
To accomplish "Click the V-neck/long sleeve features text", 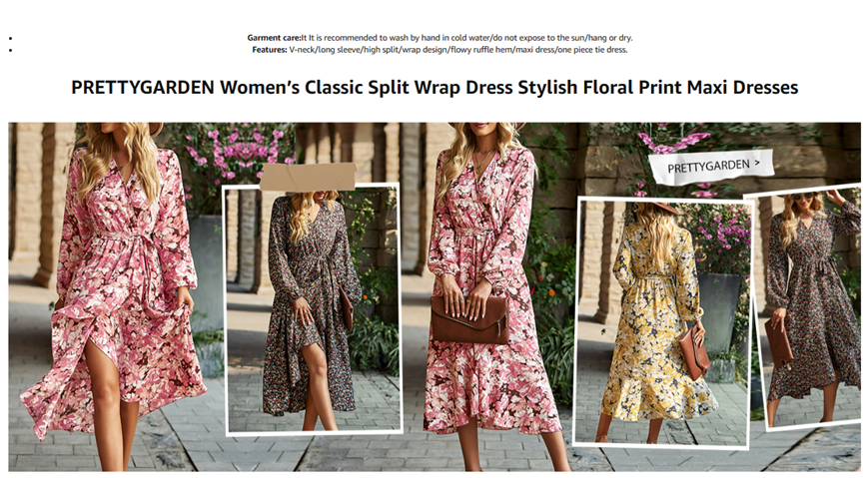I will click(x=458, y=50).
